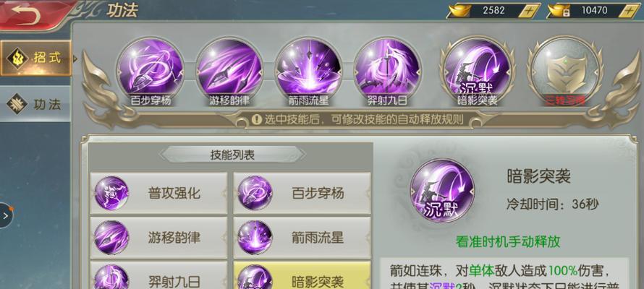This screenshot has height=289, width=644.
Task: Add gold ingots with plus button
Action: tap(529, 11)
